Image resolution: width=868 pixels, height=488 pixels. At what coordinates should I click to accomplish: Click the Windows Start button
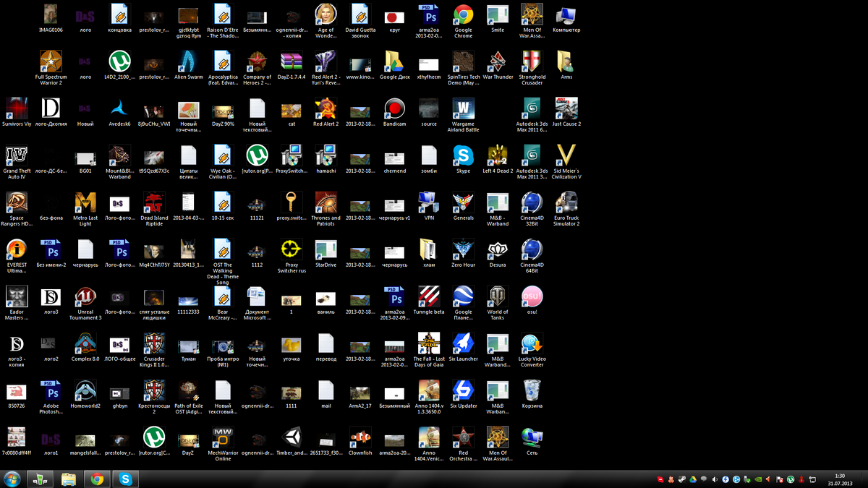pos(12,479)
